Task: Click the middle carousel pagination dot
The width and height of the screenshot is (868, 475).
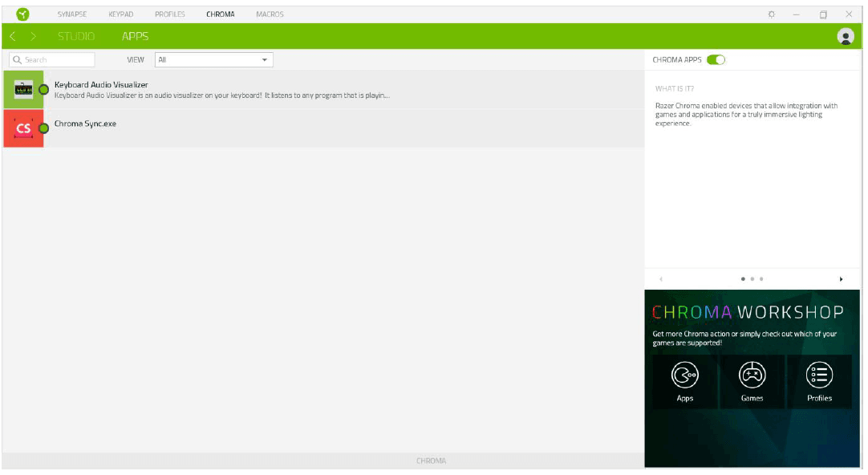Action: [752, 278]
